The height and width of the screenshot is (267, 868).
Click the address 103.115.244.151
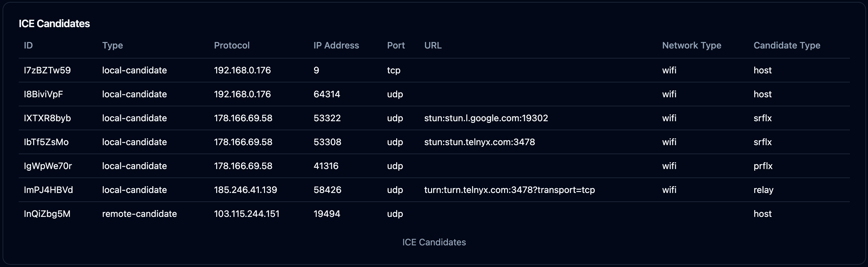pyautogui.click(x=247, y=214)
